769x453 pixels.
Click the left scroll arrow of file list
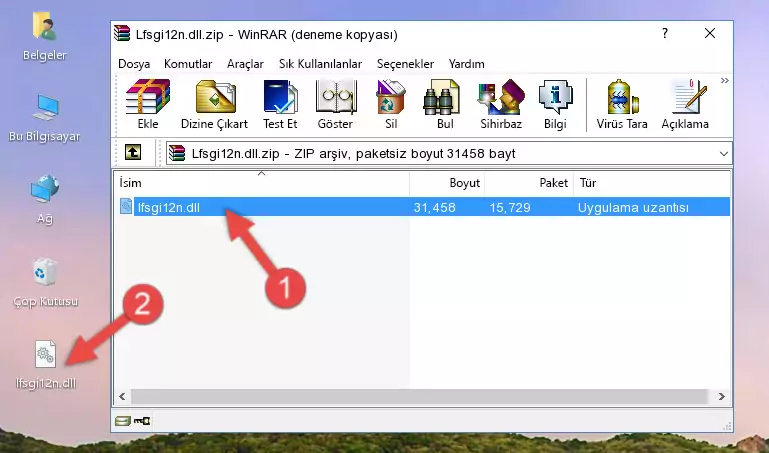point(122,396)
